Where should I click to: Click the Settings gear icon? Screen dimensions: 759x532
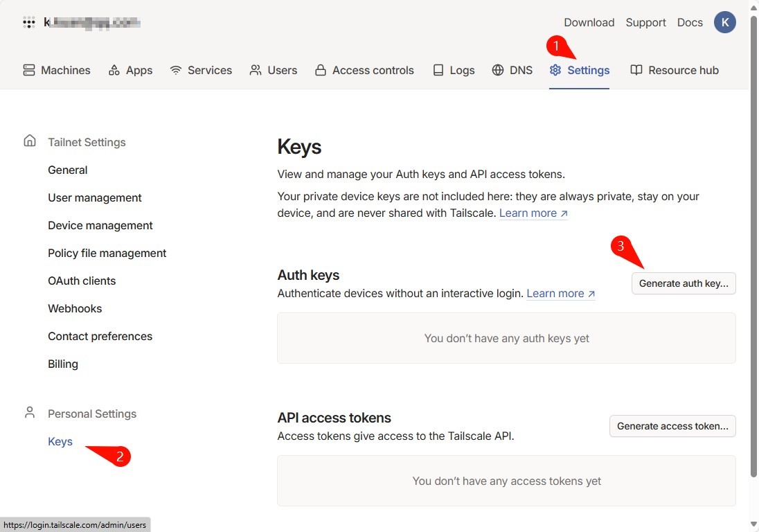pyautogui.click(x=555, y=70)
